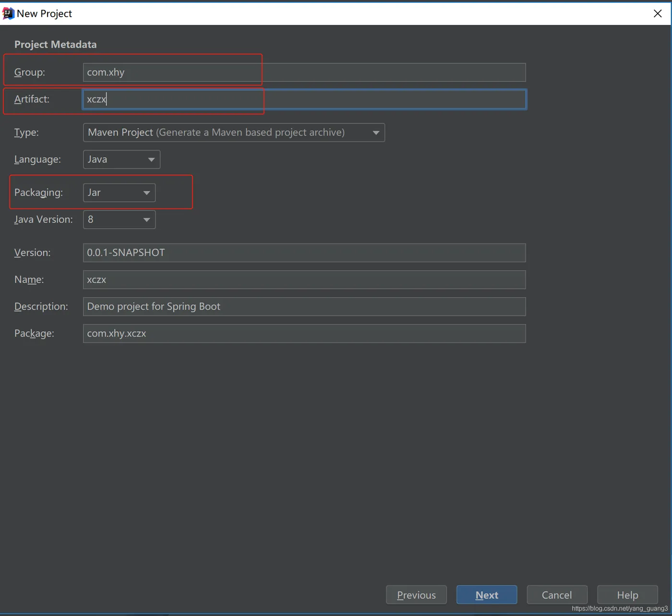Click the Artifact input field
Image resolution: width=672 pixels, height=616 pixels.
pos(304,99)
